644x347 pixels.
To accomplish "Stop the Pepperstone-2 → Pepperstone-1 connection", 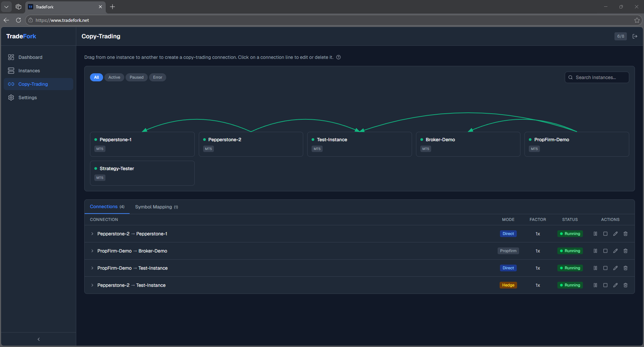I will (605, 234).
